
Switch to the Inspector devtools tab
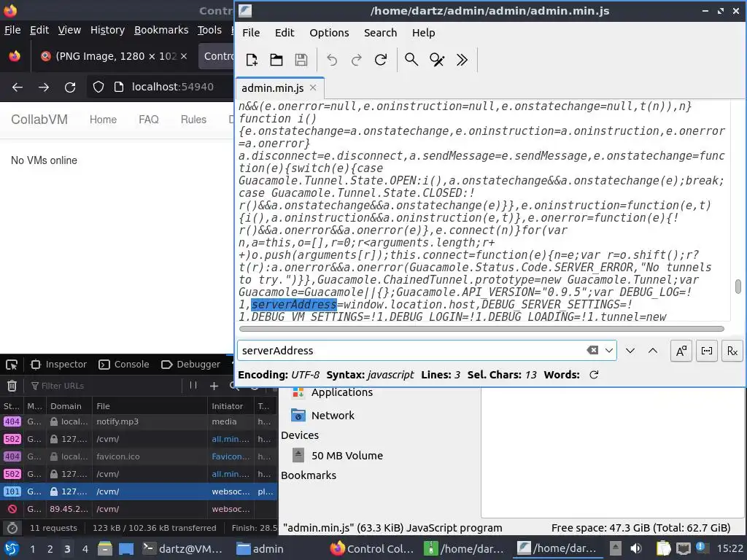[x=58, y=365]
